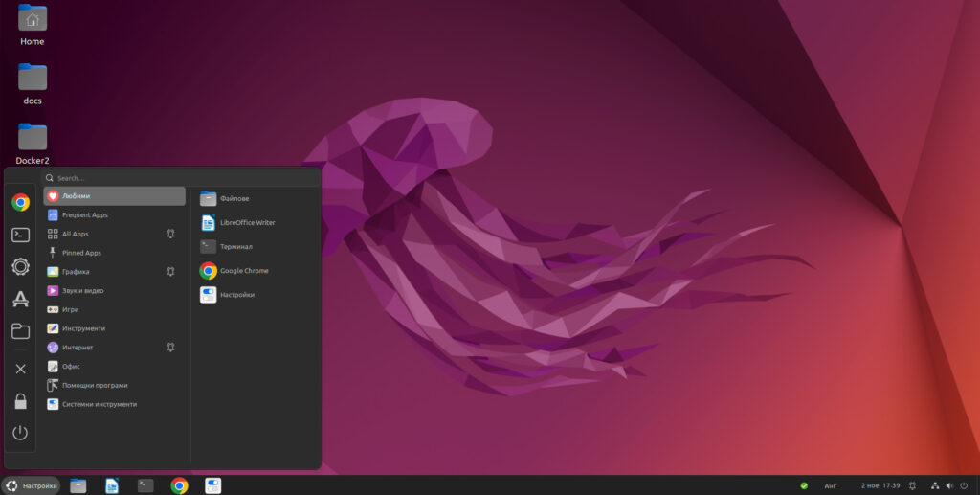Open the Google Chrome icon on the taskbar

[179, 485]
